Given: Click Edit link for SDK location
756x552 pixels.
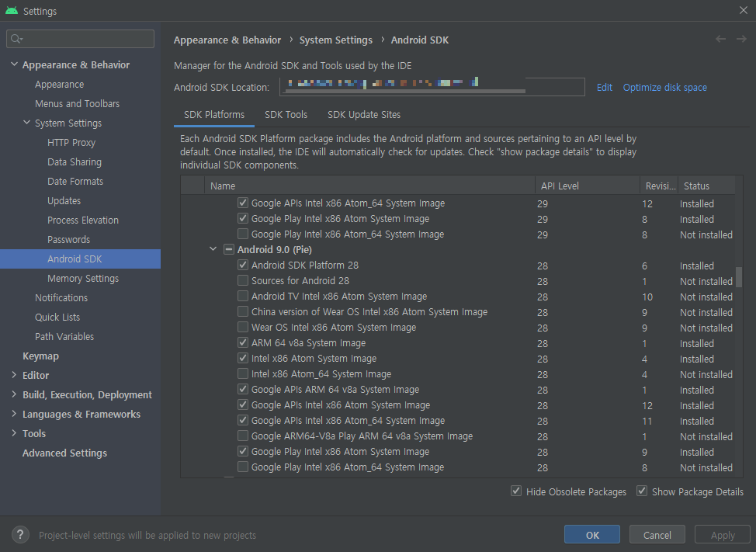Looking at the screenshot, I should pyautogui.click(x=604, y=87).
